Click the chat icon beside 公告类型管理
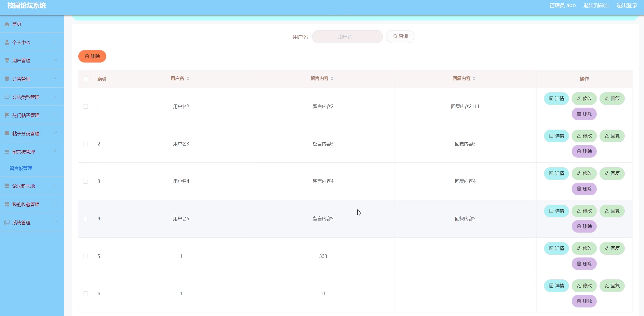The image size is (644, 316). pyautogui.click(x=7, y=97)
